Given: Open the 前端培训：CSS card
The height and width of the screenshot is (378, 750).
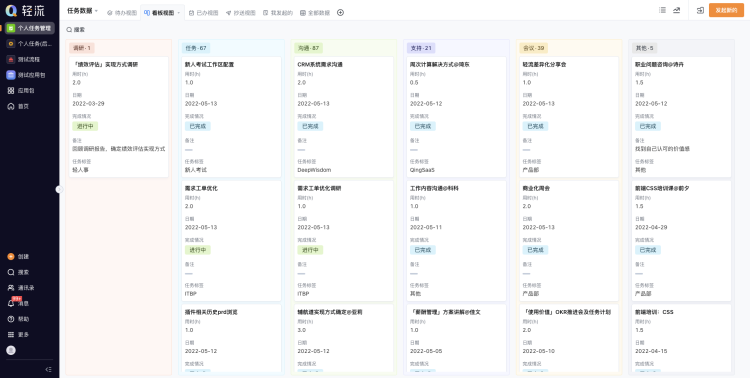Looking at the screenshot, I should pyautogui.click(x=682, y=338).
